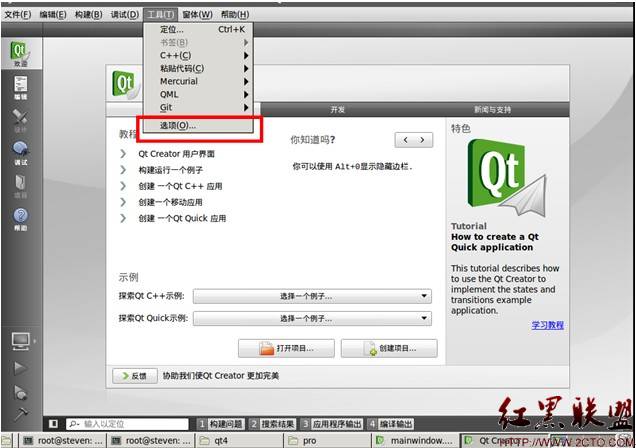Show next tip with right arrow
The image size is (636, 448).
423,140
